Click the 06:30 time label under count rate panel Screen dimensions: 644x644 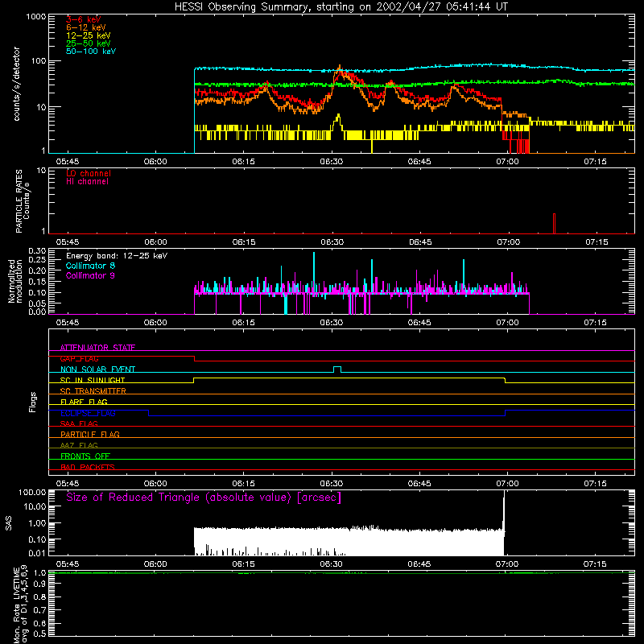pyautogui.click(x=332, y=162)
